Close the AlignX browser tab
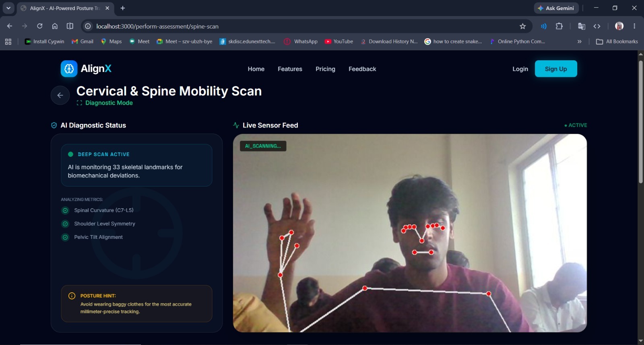Screen dimensions: 644x345 107,8
